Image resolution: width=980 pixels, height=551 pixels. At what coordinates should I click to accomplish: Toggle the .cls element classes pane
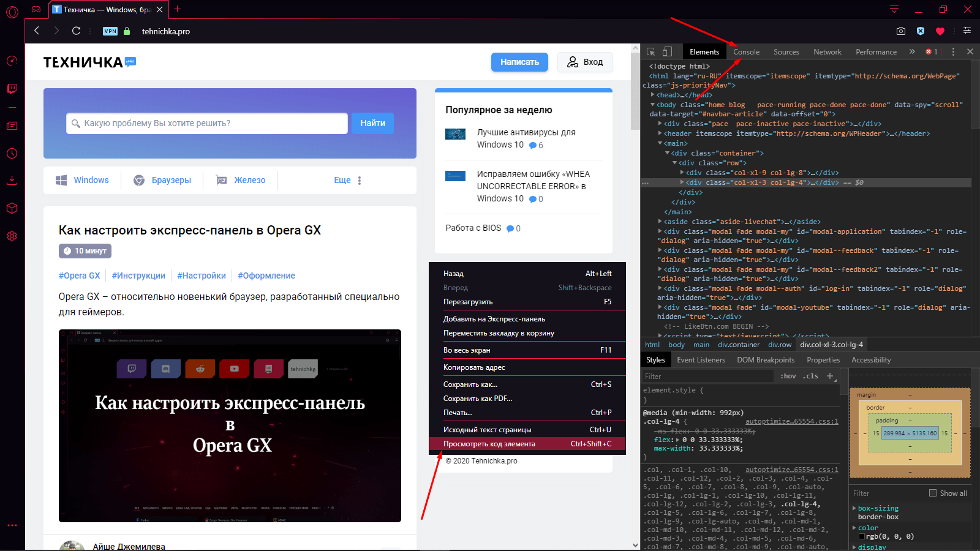pos(812,376)
